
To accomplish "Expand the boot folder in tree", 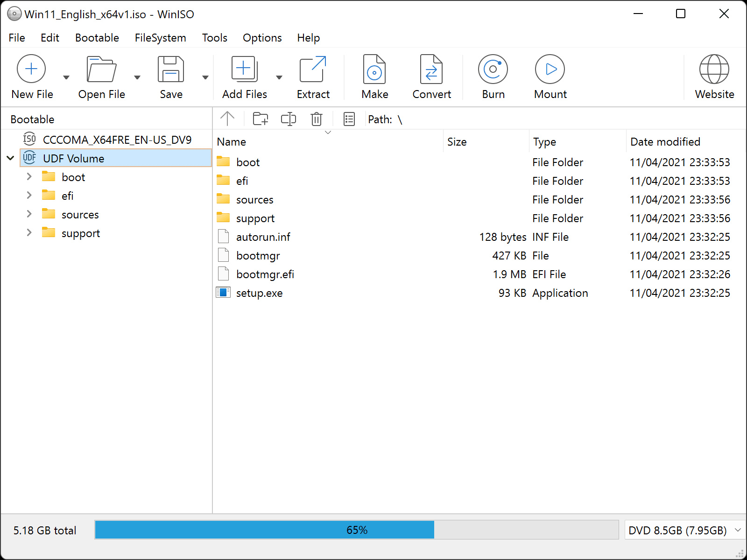I will point(29,177).
